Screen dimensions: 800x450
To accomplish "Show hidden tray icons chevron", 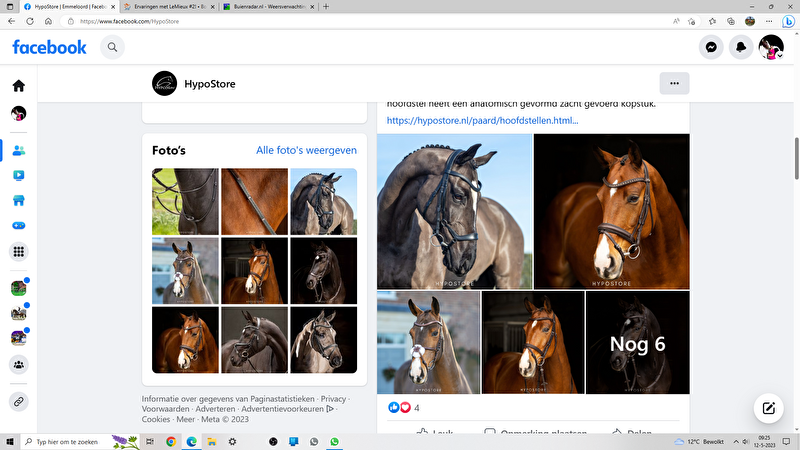I will [x=736, y=442].
